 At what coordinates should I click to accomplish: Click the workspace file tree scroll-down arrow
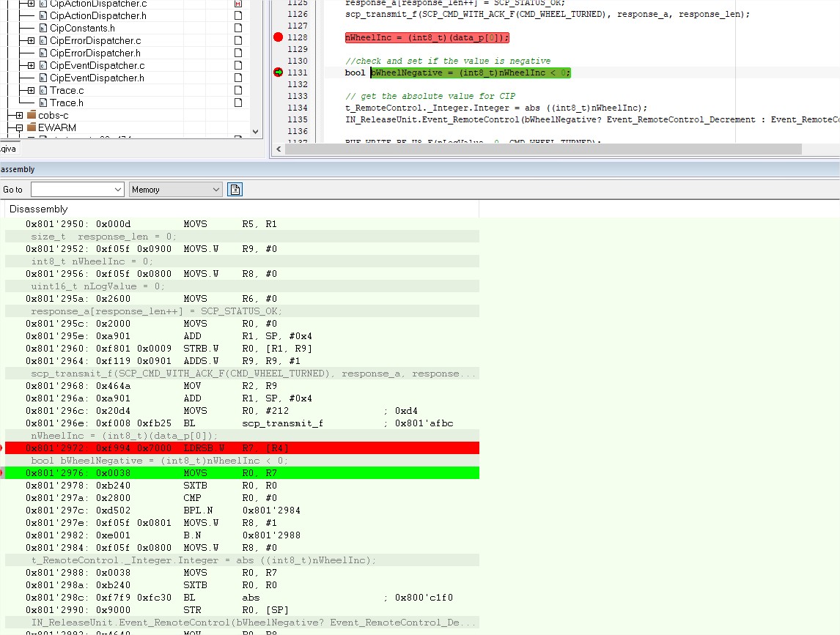click(x=256, y=132)
